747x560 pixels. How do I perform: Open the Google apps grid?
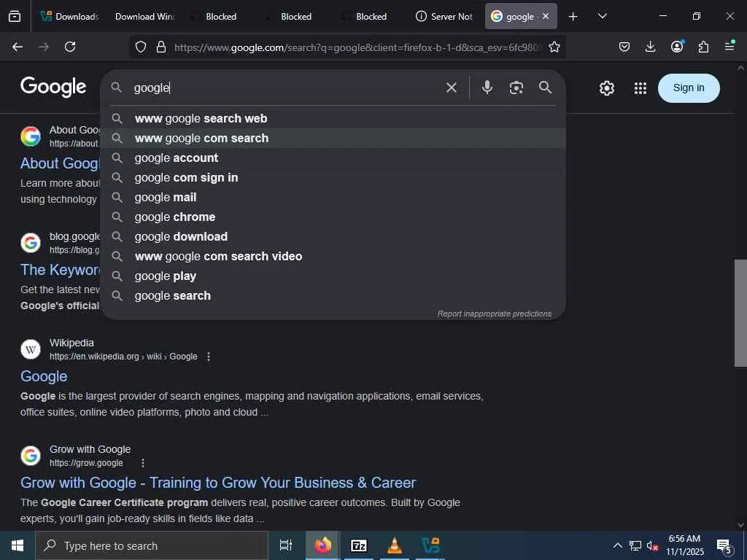click(x=640, y=88)
